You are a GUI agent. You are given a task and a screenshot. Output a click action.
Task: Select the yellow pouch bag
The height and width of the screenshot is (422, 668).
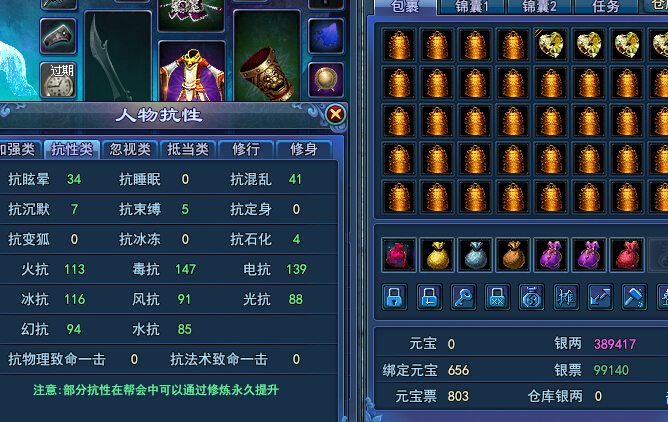tap(437, 255)
